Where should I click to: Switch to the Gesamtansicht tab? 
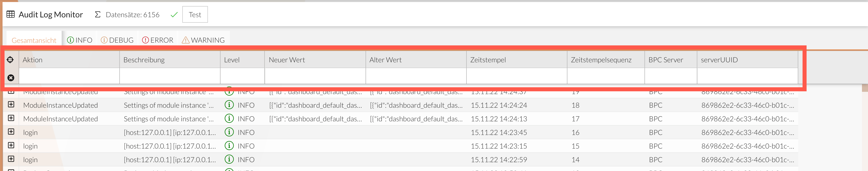click(x=34, y=40)
